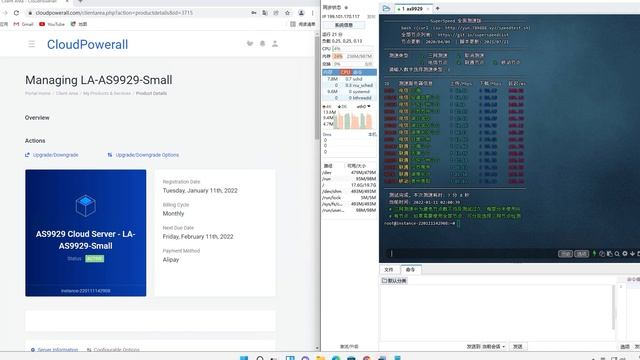Image resolution: width=640 pixels, height=360 pixels.
Task: Add a new terminal session with plus button
Action: (x=438, y=8)
